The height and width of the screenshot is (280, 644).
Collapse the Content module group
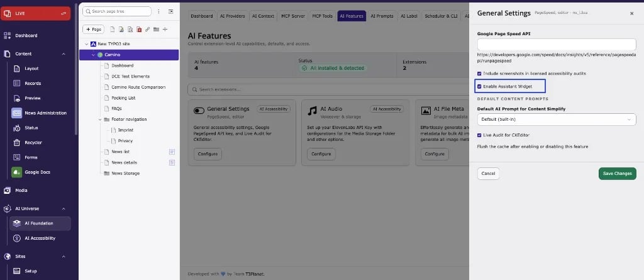tap(64, 54)
